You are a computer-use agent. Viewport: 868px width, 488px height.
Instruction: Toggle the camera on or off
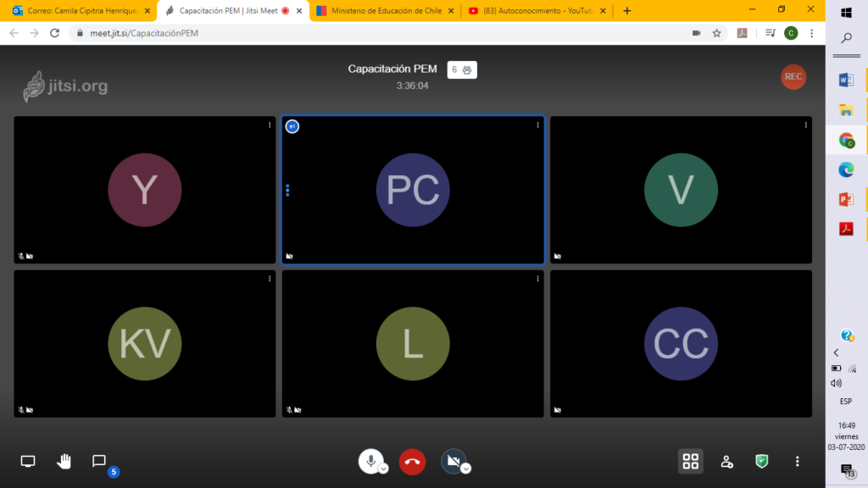453,460
